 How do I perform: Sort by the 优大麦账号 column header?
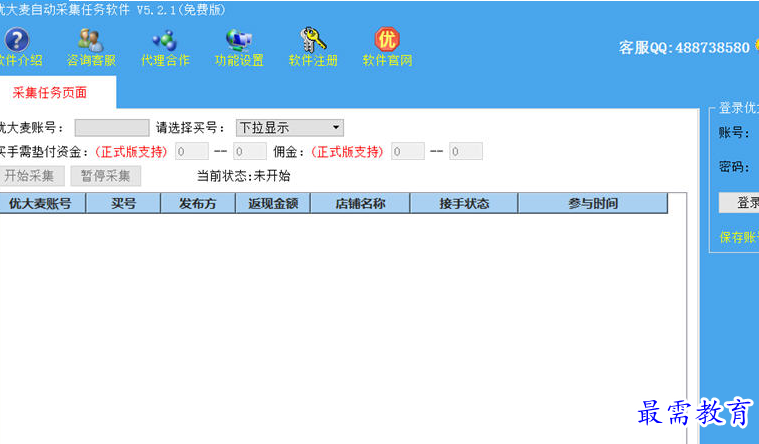pos(41,203)
